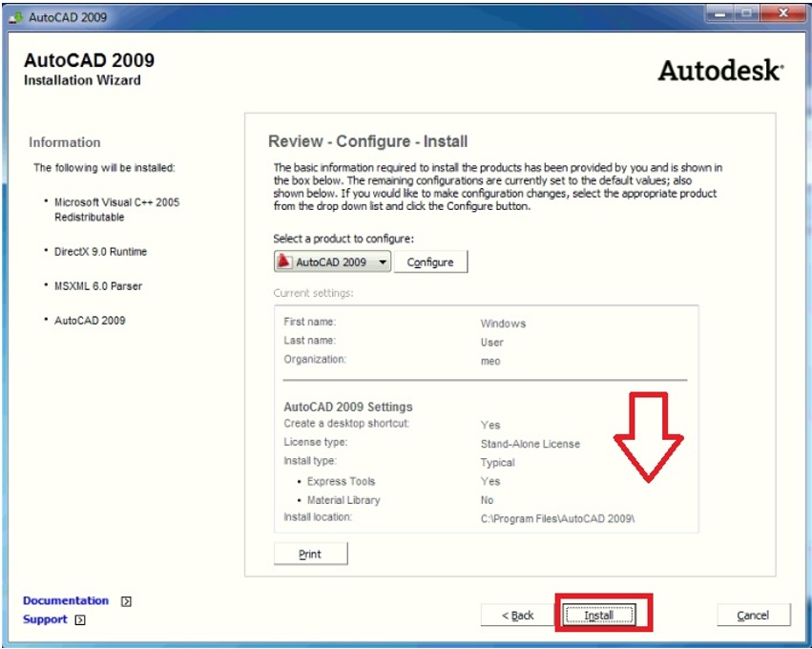
Task: Click the AutoCAD 2009 product icon in selector
Action: pyautogui.click(x=283, y=261)
